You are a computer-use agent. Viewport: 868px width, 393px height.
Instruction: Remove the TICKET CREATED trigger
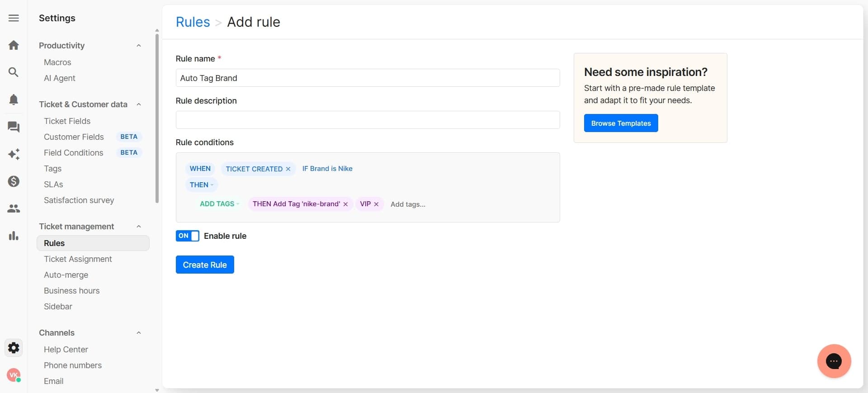click(288, 169)
